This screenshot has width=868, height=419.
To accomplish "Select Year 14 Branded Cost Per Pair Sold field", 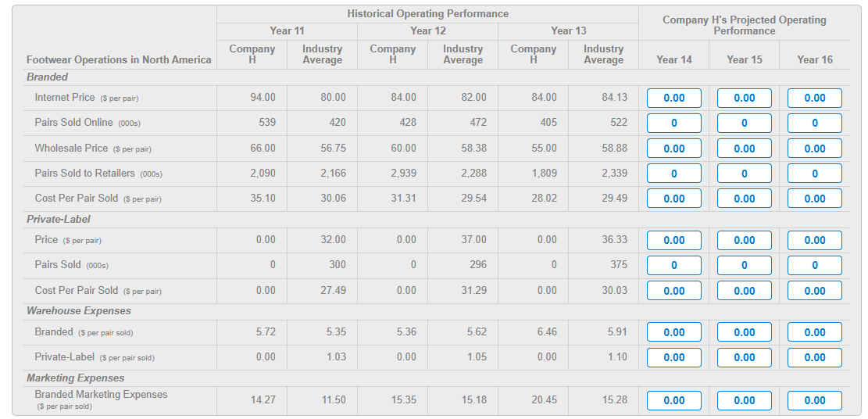I will pyautogui.click(x=673, y=199).
